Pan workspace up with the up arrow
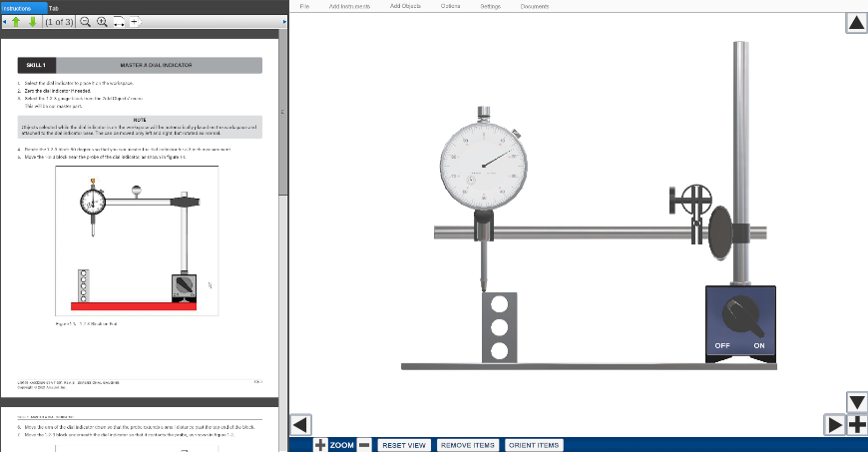The height and width of the screenshot is (452, 868). 856,23
